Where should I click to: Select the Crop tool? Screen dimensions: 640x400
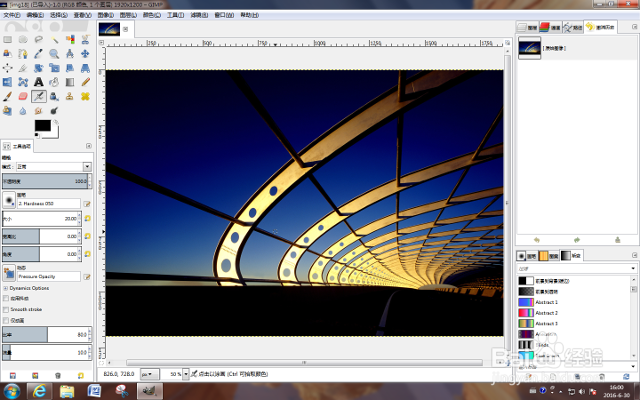[23, 68]
